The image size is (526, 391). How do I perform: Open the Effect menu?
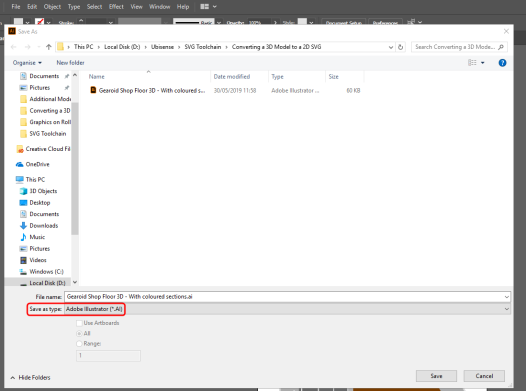tap(116, 7)
